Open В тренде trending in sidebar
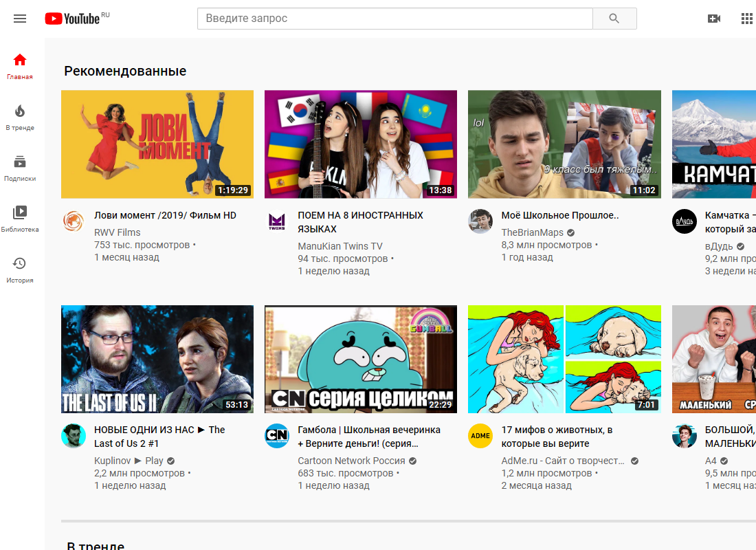Image resolution: width=756 pixels, height=550 pixels. point(20,118)
